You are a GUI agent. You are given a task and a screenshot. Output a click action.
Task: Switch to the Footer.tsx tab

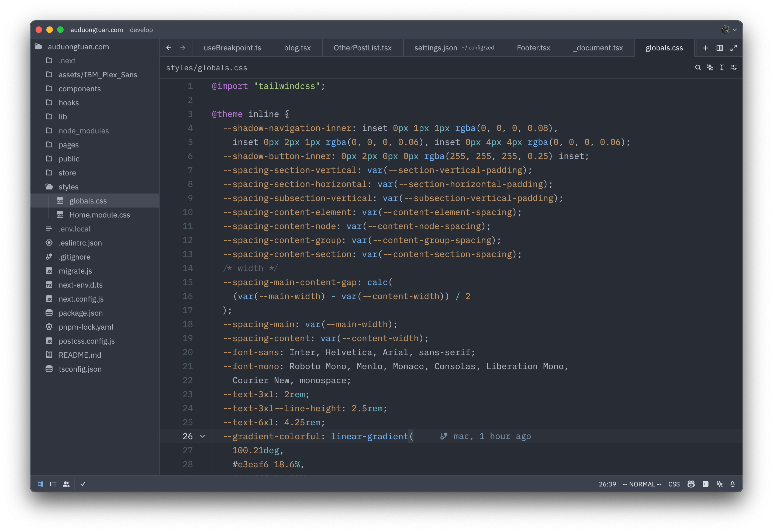pos(533,48)
